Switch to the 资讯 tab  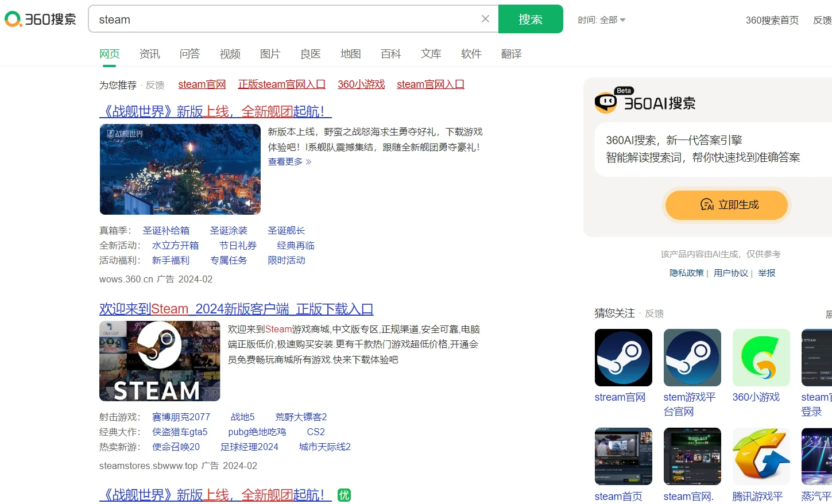pyautogui.click(x=150, y=54)
